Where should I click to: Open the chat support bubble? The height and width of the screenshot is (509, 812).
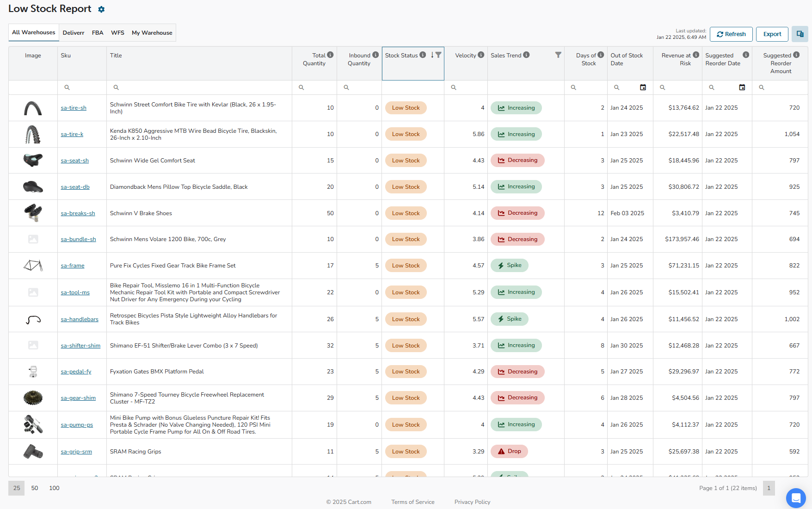pyautogui.click(x=795, y=498)
